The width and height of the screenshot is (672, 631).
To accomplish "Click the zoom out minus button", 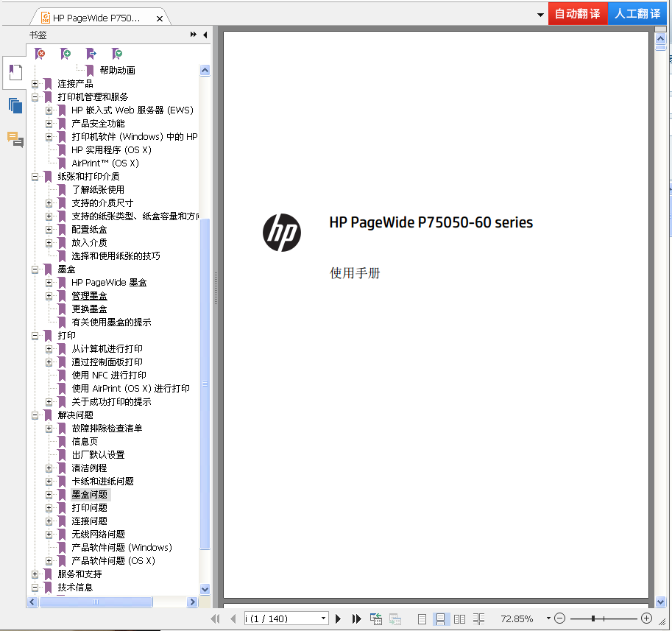I will click(559, 618).
